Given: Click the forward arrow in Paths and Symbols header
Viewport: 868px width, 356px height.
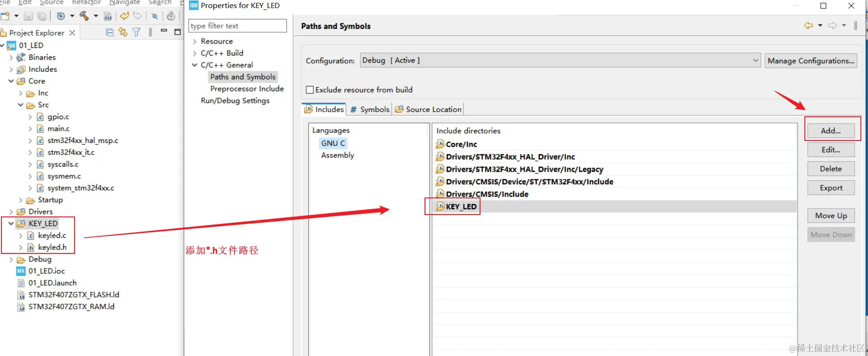Looking at the screenshot, I should (832, 26).
